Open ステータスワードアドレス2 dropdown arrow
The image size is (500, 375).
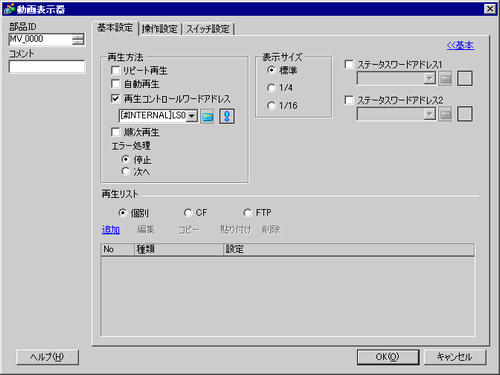[x=430, y=114]
